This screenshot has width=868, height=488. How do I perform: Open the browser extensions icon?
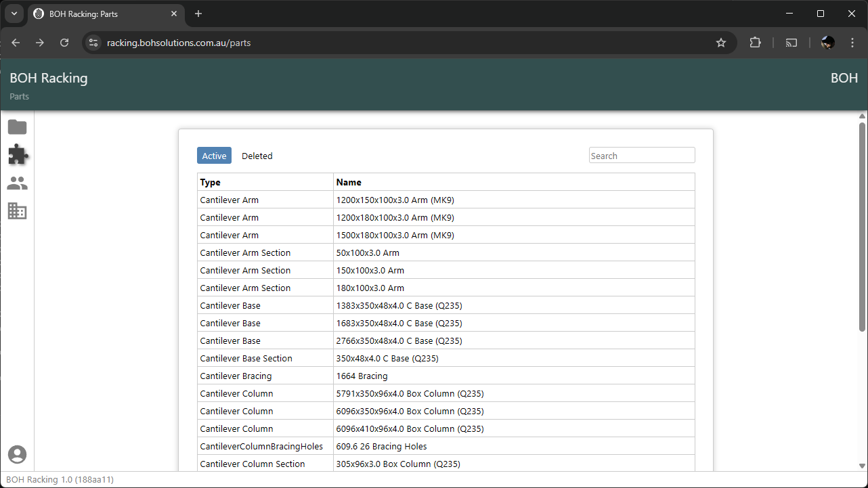tap(755, 43)
